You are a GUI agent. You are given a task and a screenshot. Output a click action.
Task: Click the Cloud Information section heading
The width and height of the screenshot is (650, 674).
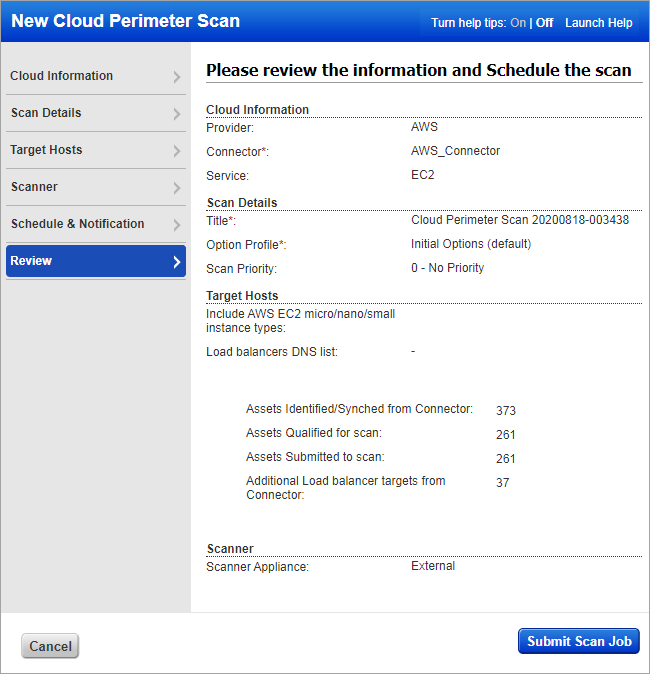[257, 110]
